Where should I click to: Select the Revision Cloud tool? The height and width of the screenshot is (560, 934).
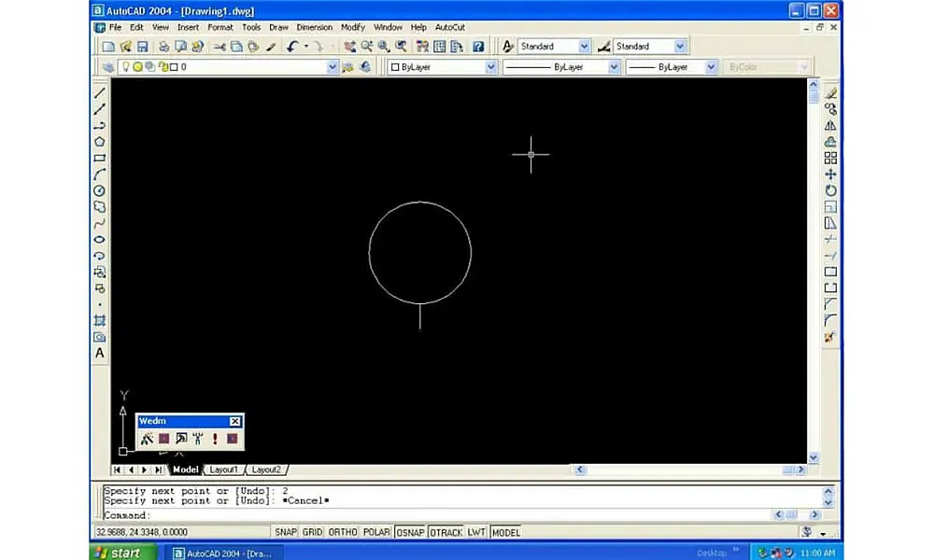point(100,207)
